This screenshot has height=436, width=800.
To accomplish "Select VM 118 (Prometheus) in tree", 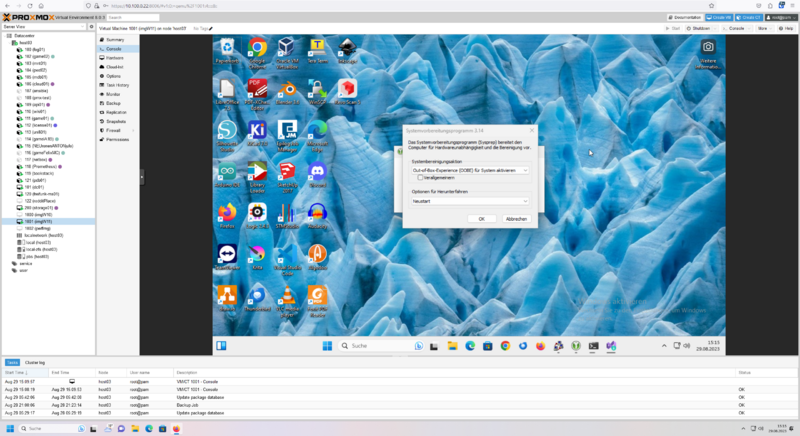I will 40,167.
